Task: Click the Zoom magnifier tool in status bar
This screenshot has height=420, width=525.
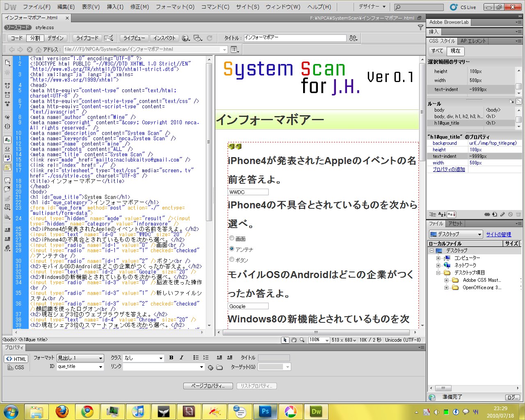Action: pyautogui.click(x=302, y=340)
